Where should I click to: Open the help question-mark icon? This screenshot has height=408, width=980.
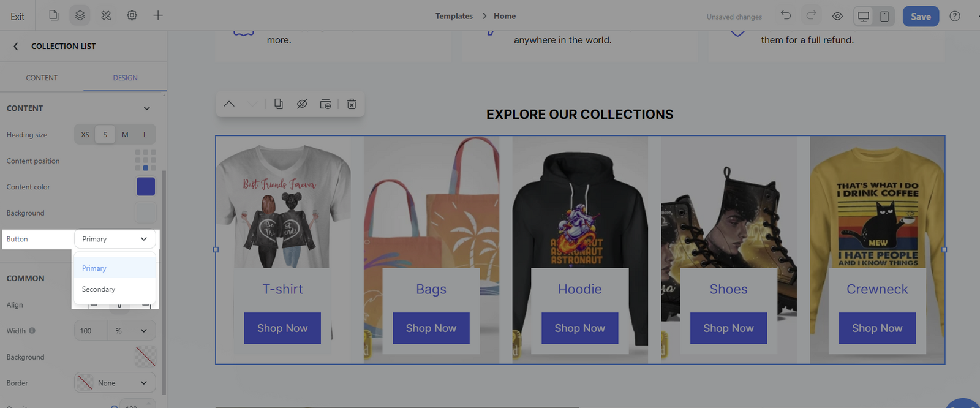click(955, 16)
